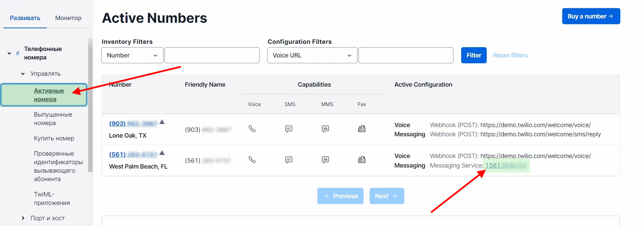644x226 pixels.
Task: Open Купить номер in the sidebar
Action: coord(54,138)
